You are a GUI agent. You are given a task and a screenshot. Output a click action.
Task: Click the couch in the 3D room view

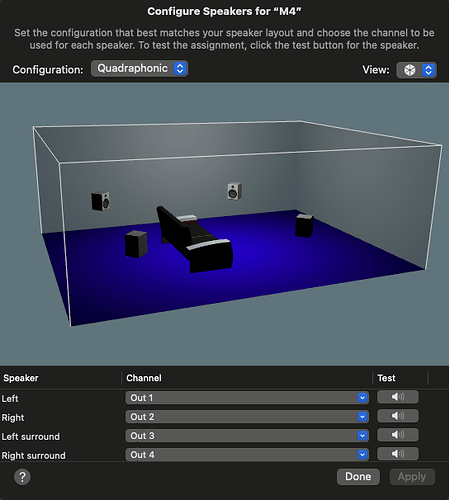(195, 239)
